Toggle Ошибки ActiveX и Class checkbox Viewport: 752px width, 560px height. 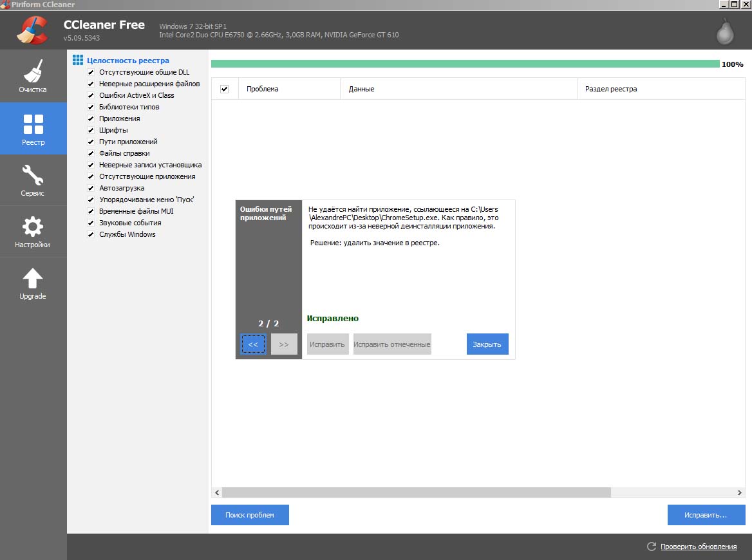pyautogui.click(x=91, y=95)
